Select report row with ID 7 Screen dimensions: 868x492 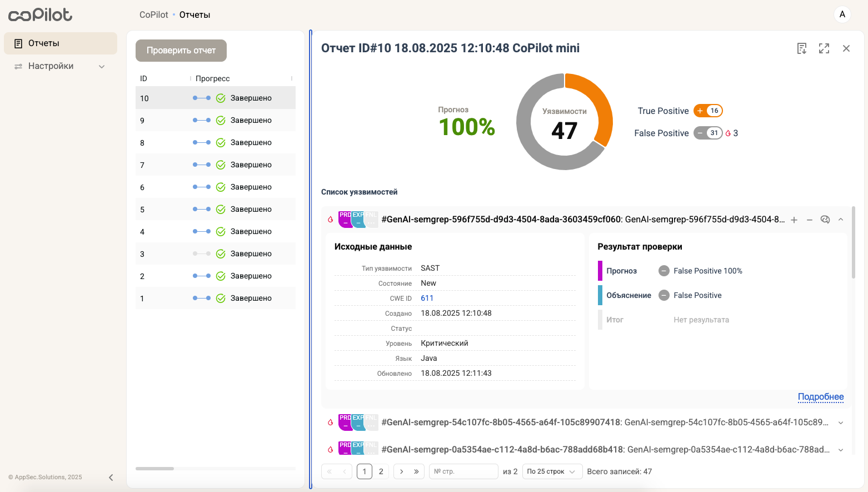coord(216,165)
